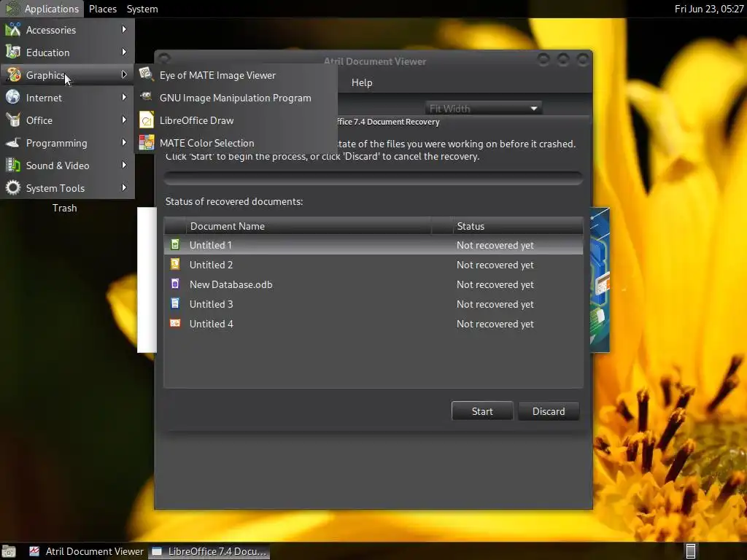The image size is (747, 560).
Task: Expand the Internet submenu arrow
Action: point(124,97)
